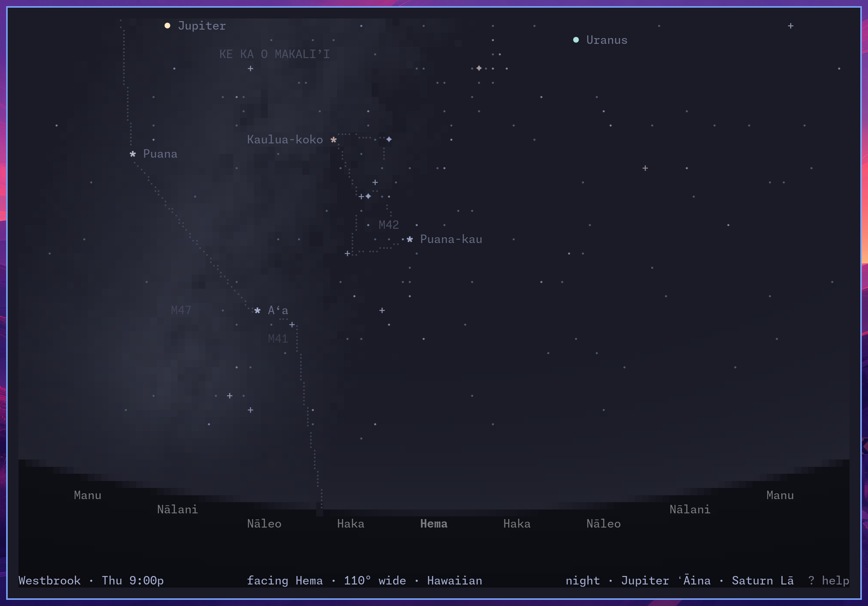
Task: Click the Kaulua-koko star name
Action: [285, 140]
